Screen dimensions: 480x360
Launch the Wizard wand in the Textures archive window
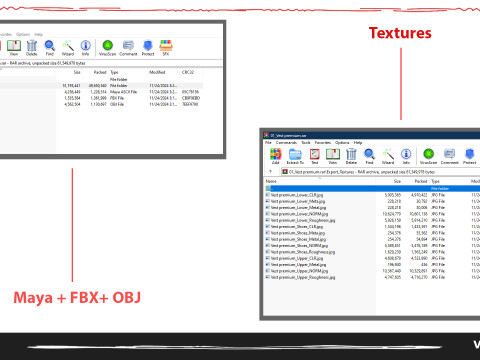(x=388, y=156)
